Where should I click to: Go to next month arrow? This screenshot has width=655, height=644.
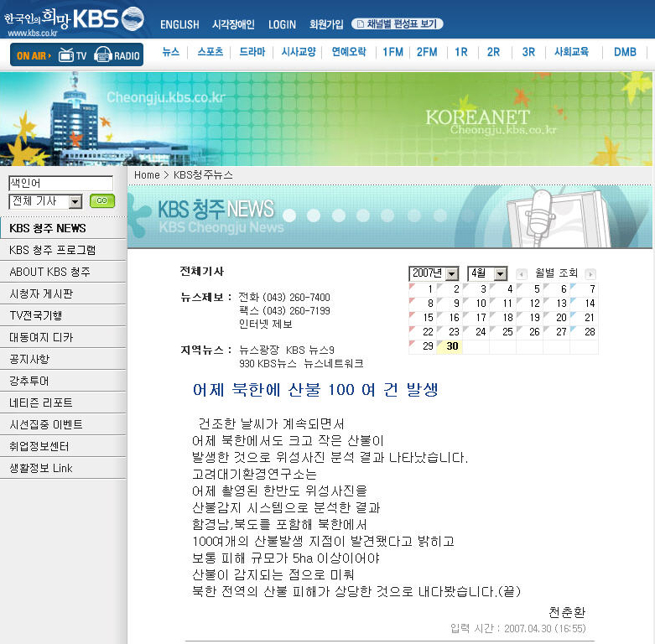point(590,274)
